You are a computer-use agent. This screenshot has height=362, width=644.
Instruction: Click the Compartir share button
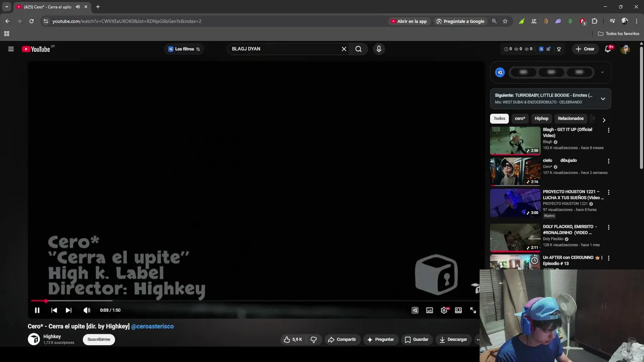[x=342, y=339]
